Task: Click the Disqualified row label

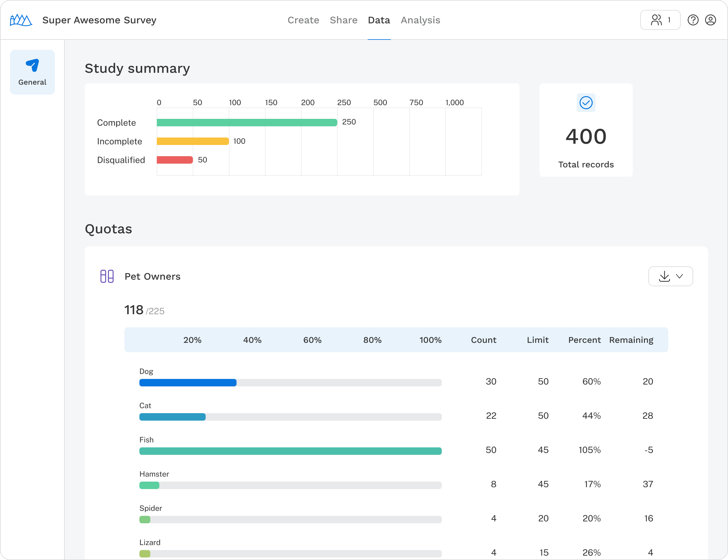Action: click(121, 160)
